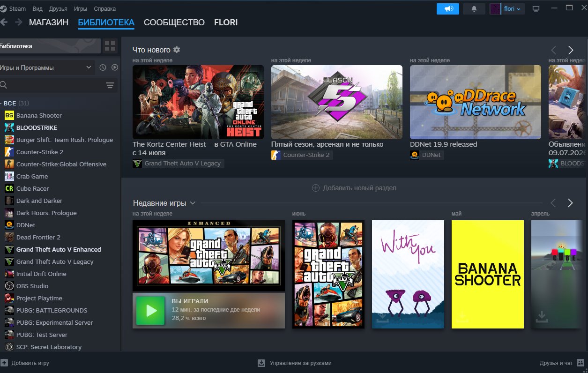Open the gear settings next to Что нового
Image resolution: width=588 pixels, height=373 pixels.
[x=177, y=50]
